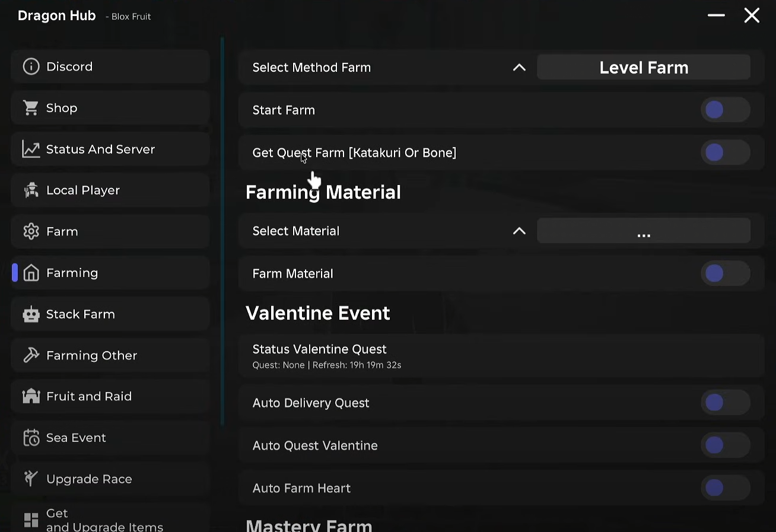Click the Status Valentine Quest panel
Viewport: 776px width, 532px height.
click(x=501, y=356)
